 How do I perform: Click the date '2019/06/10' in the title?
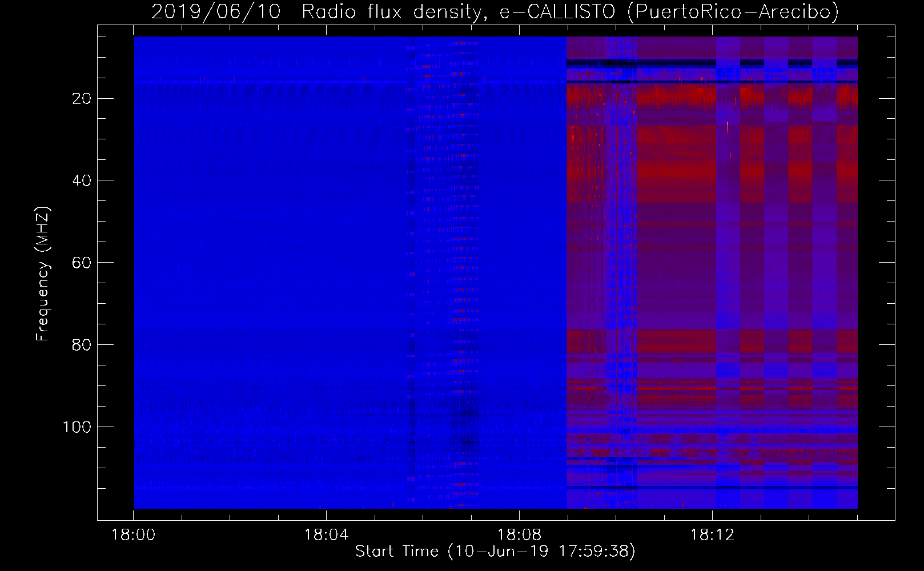pyautogui.click(x=216, y=11)
